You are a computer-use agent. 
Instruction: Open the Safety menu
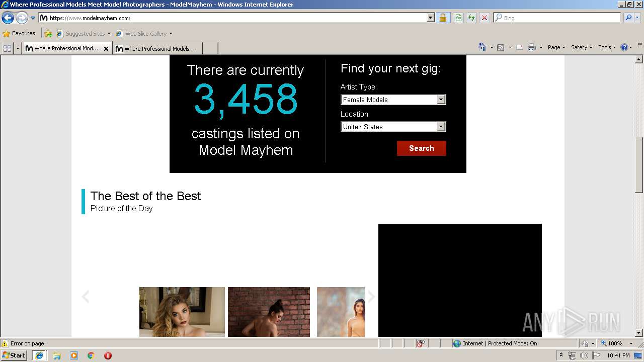[x=582, y=47]
